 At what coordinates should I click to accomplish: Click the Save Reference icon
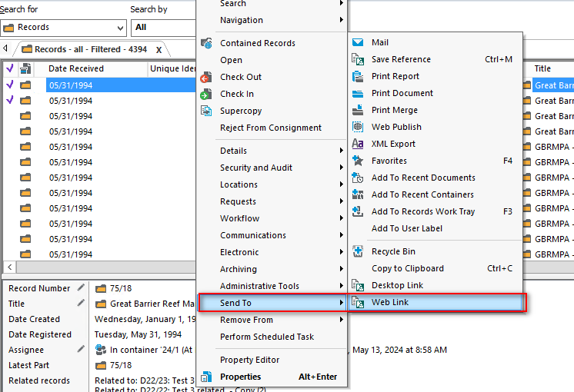click(358, 59)
